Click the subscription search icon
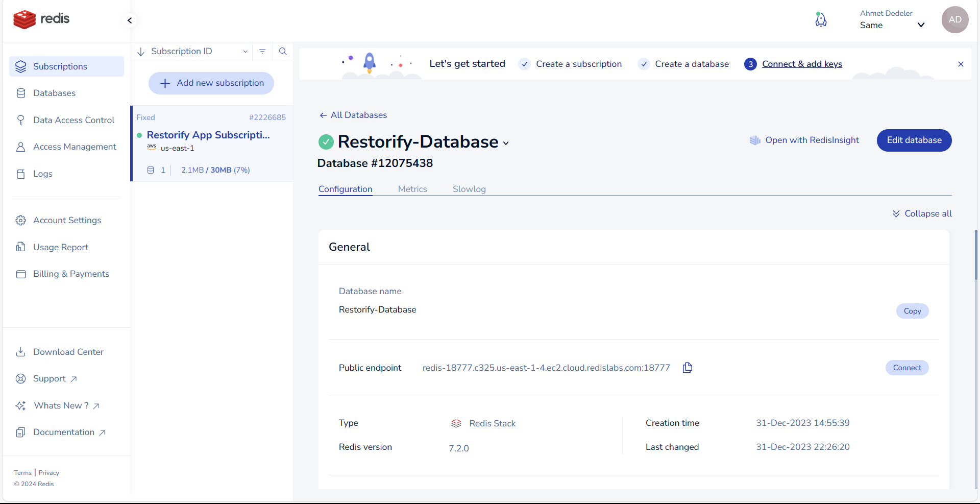 tap(283, 51)
